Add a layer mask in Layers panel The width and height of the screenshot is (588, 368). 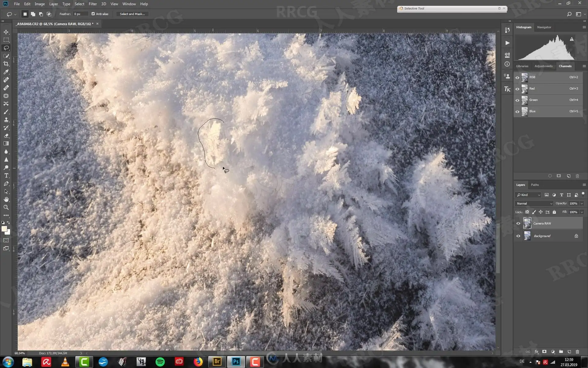544,352
